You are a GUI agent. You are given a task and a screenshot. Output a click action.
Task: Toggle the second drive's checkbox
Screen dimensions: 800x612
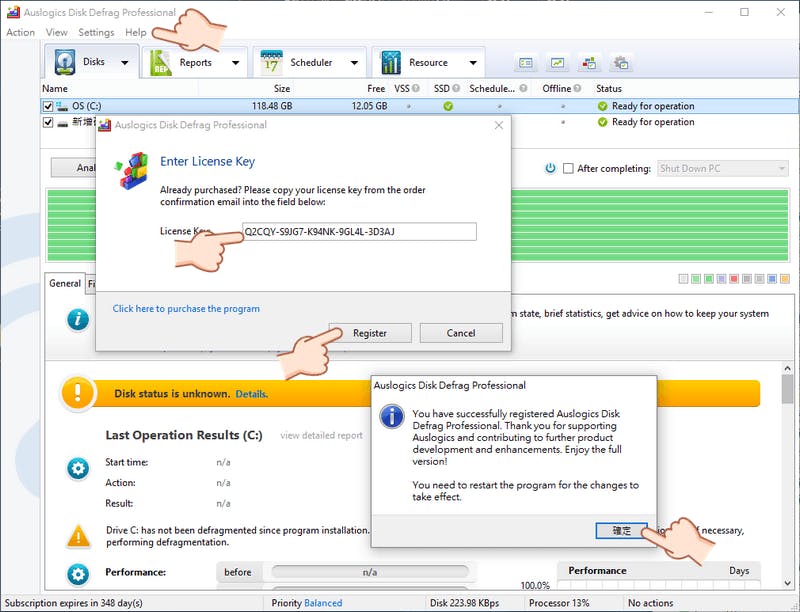[x=48, y=122]
